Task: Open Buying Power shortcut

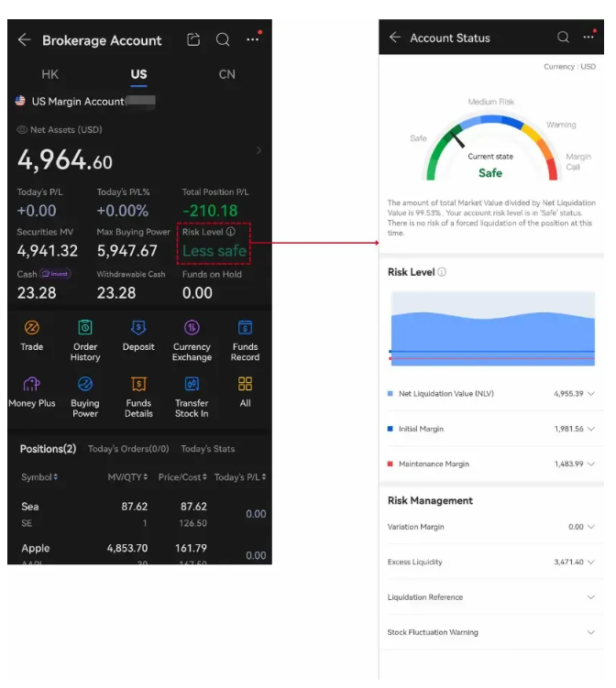Action: [85, 397]
